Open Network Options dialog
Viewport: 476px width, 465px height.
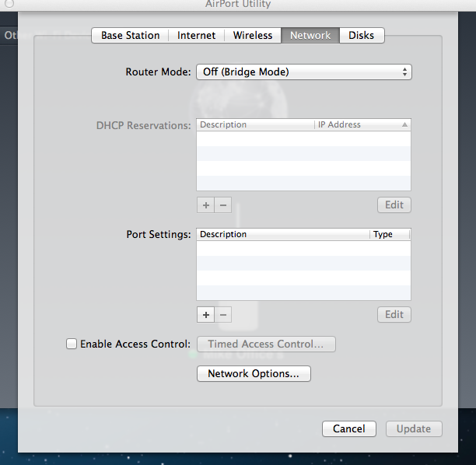point(254,374)
